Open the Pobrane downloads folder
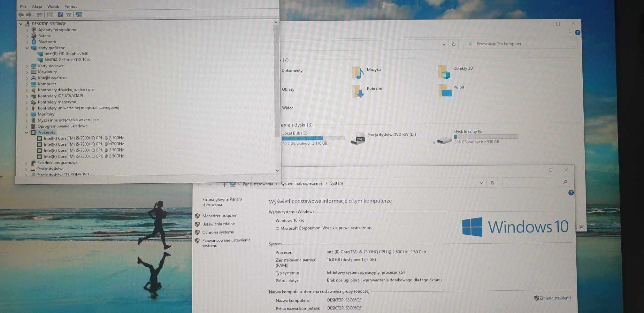 367,91
